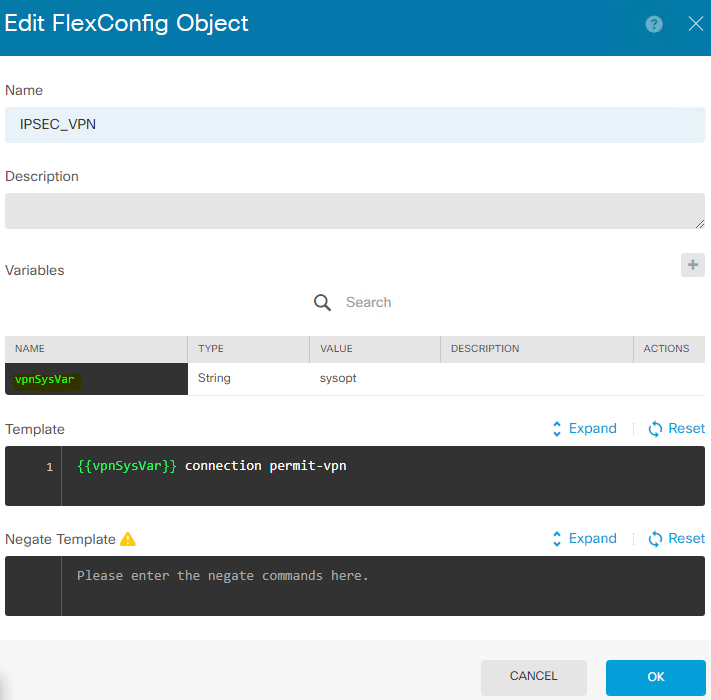
Task: Confirm changes with the OK button
Action: (656, 677)
